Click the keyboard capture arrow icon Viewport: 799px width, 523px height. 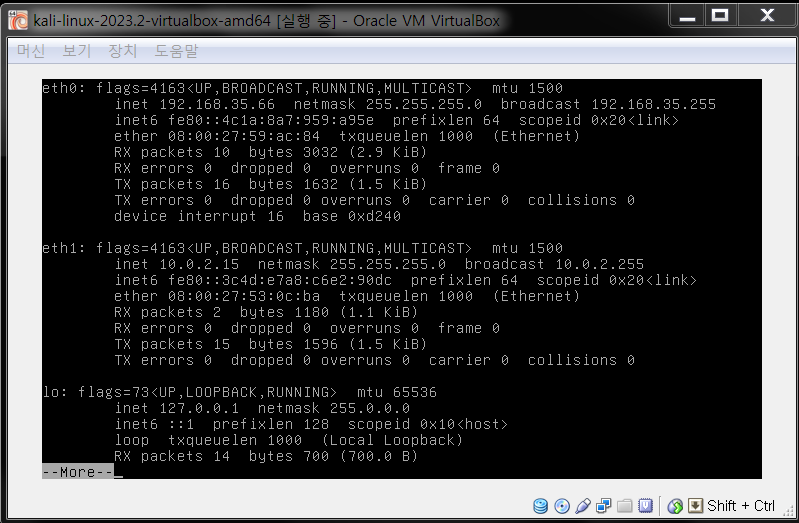(x=696, y=506)
